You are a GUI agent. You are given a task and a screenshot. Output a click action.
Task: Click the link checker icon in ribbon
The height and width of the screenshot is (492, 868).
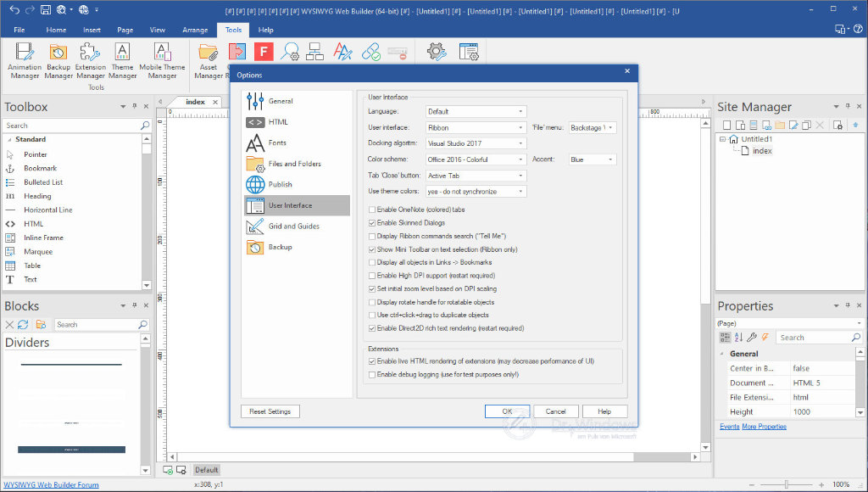[371, 52]
